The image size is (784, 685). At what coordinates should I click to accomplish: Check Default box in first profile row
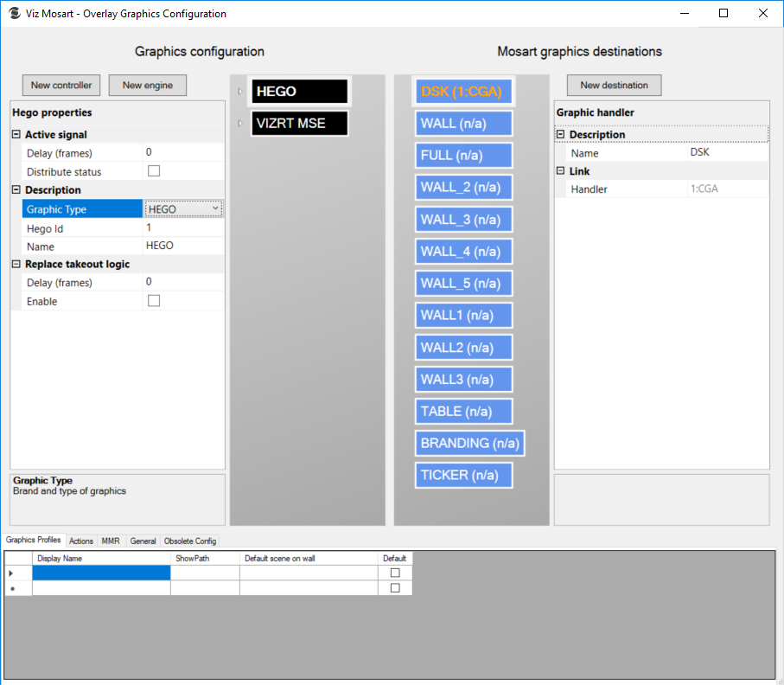click(395, 573)
